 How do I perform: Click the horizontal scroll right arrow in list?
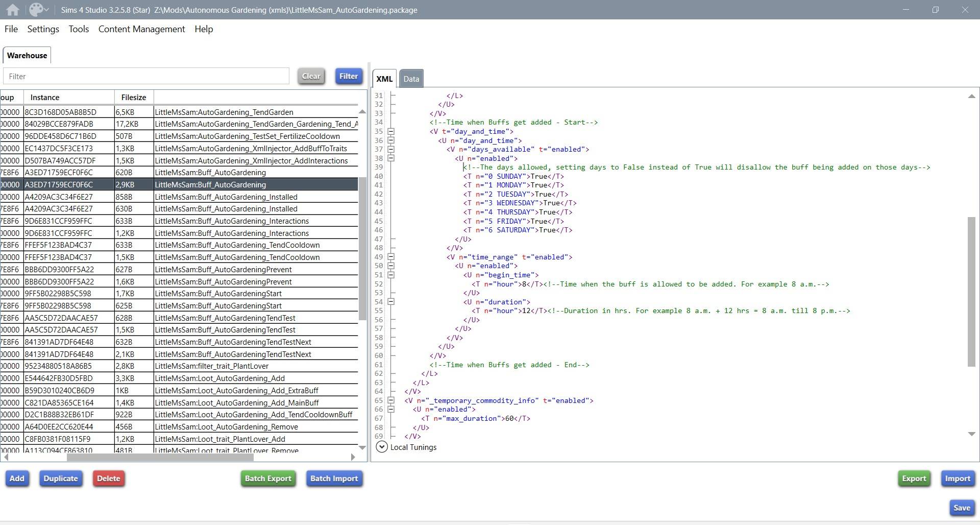tap(353, 457)
